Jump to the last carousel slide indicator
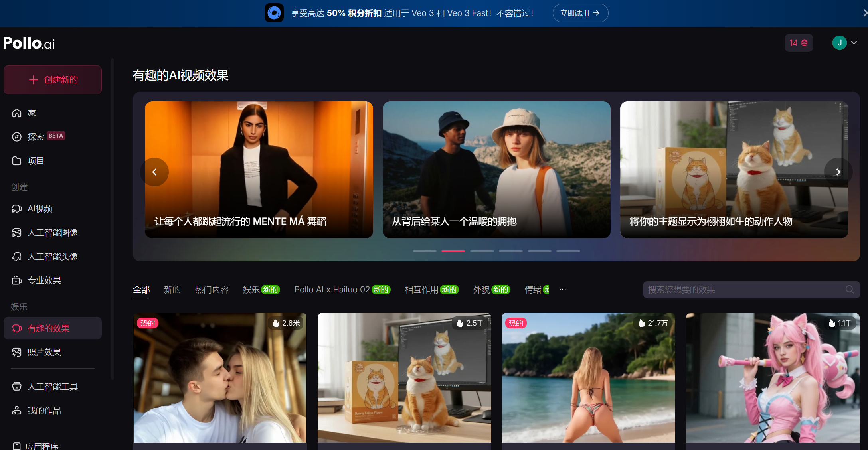 click(568, 251)
